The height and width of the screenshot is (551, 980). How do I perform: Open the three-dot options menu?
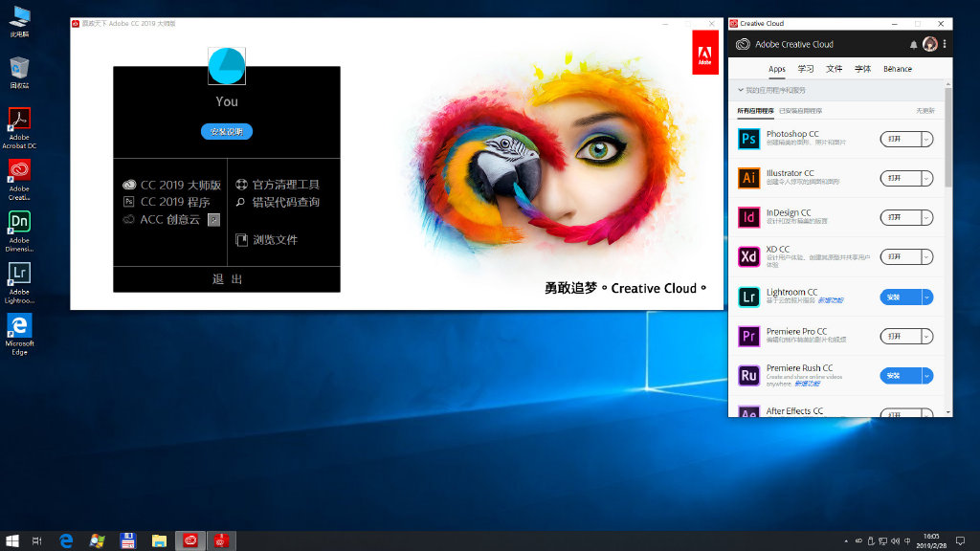pos(947,44)
